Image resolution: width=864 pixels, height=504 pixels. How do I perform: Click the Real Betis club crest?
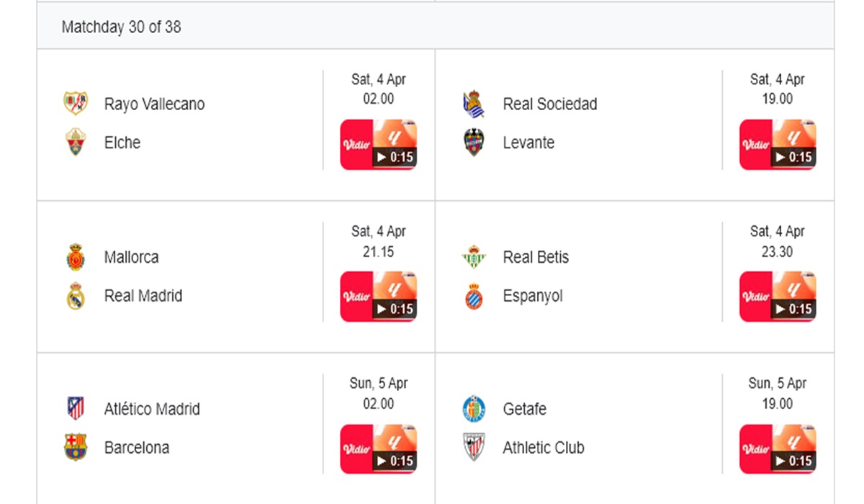(x=474, y=257)
